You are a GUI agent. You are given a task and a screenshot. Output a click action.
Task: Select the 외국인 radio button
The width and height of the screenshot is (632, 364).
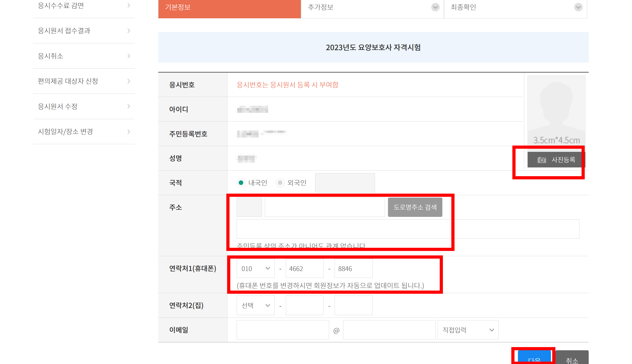[280, 183]
